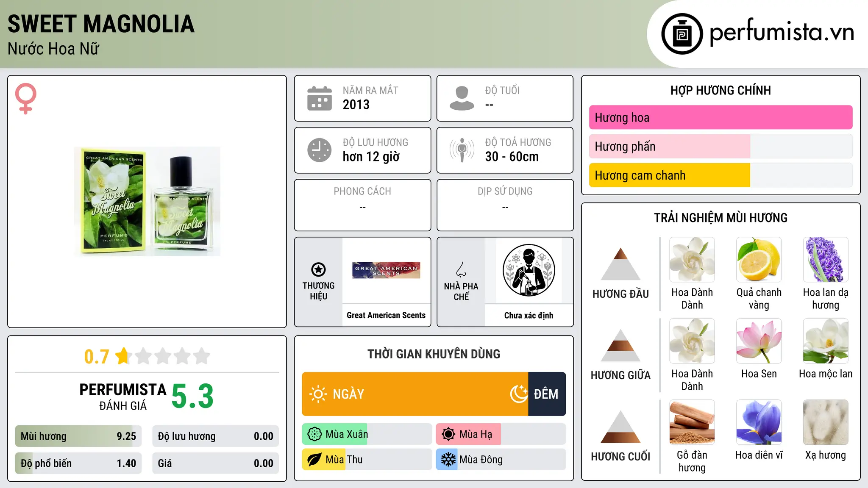Click the Hương giữa pyramid icon
Screen dimensions: 868x488
tap(620, 345)
